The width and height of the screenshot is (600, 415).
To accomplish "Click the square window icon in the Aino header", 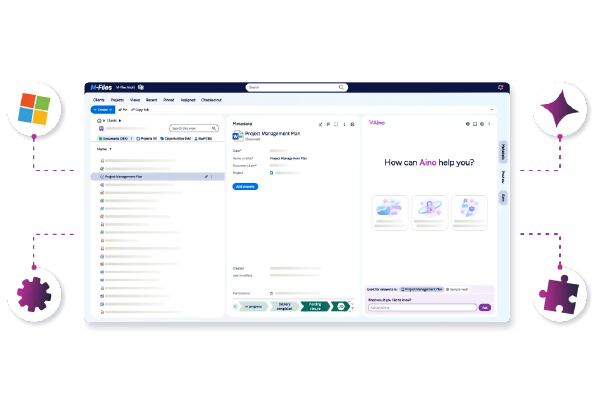I will (475, 124).
